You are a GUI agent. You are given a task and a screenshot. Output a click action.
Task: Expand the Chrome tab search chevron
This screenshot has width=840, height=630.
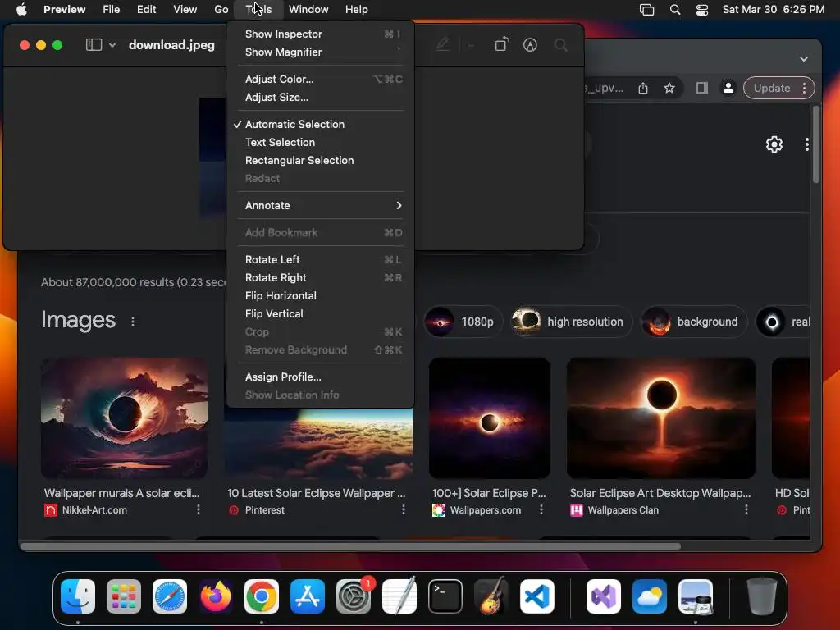pyautogui.click(x=804, y=59)
